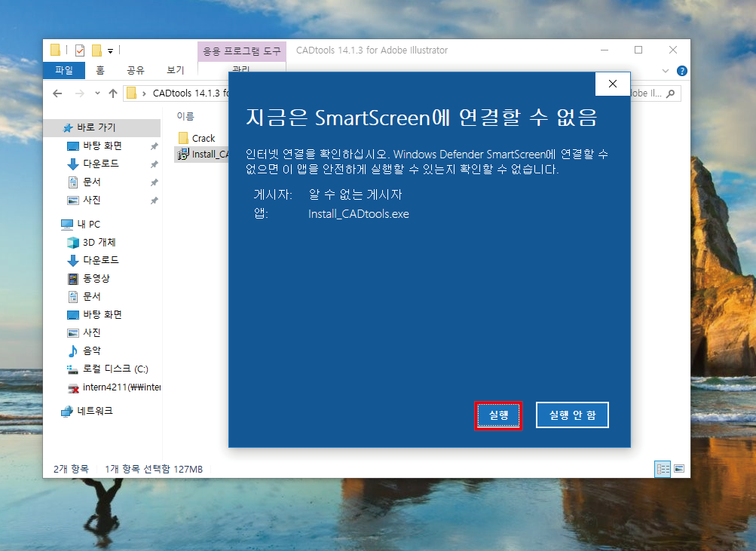Select 음악 under 내 PC
This screenshot has width=756, height=551.
[x=92, y=351]
